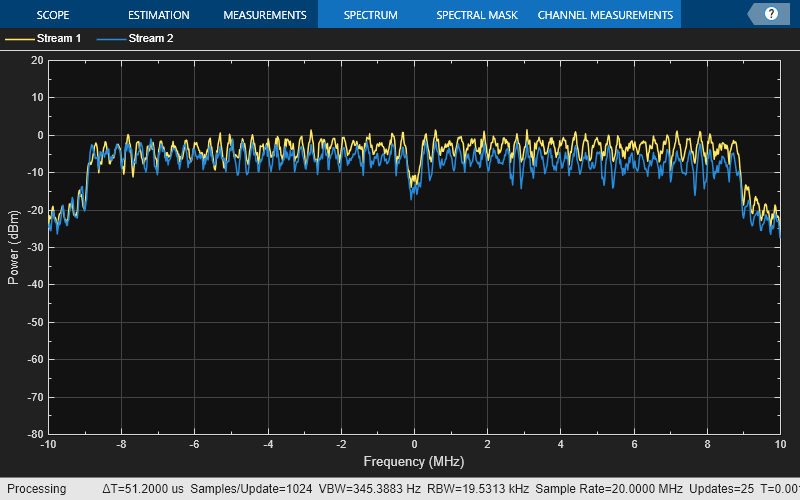
Task: Select the MEASUREMENTS tab
Action: pyautogui.click(x=265, y=15)
